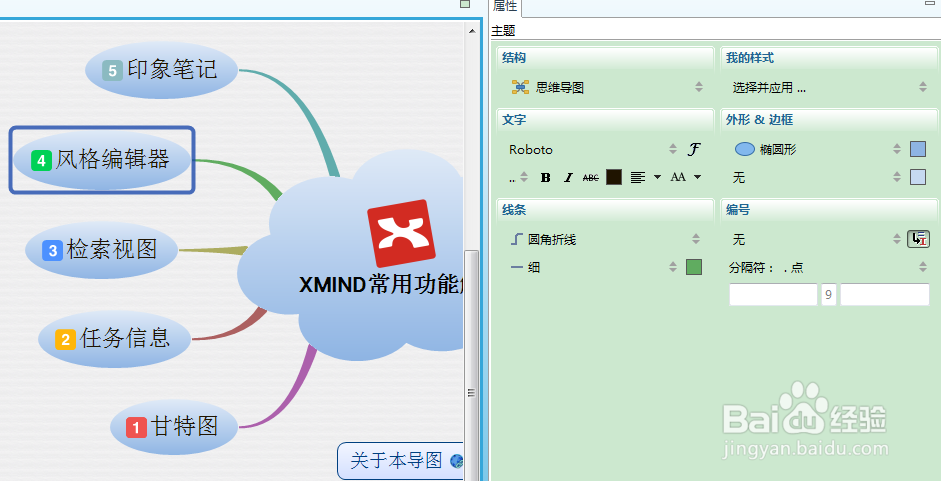
Task: Pick the shape fill color swatch
Action: tap(918, 149)
